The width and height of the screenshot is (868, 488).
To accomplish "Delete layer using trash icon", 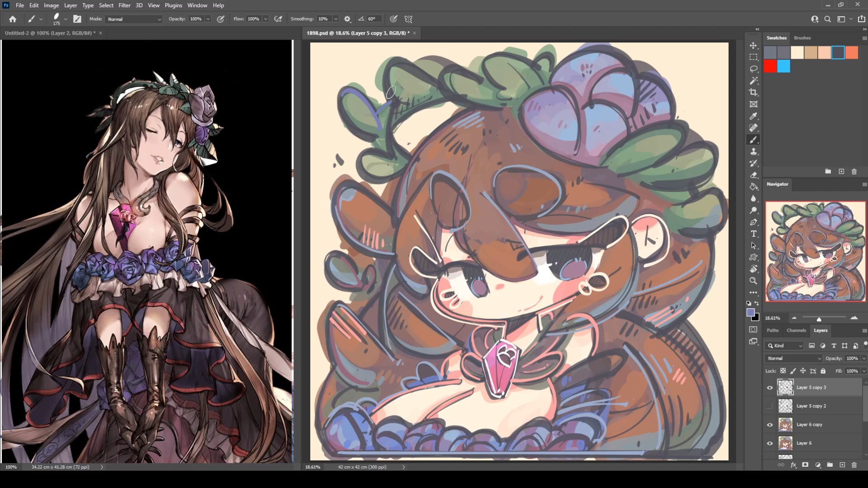I will 854,465.
